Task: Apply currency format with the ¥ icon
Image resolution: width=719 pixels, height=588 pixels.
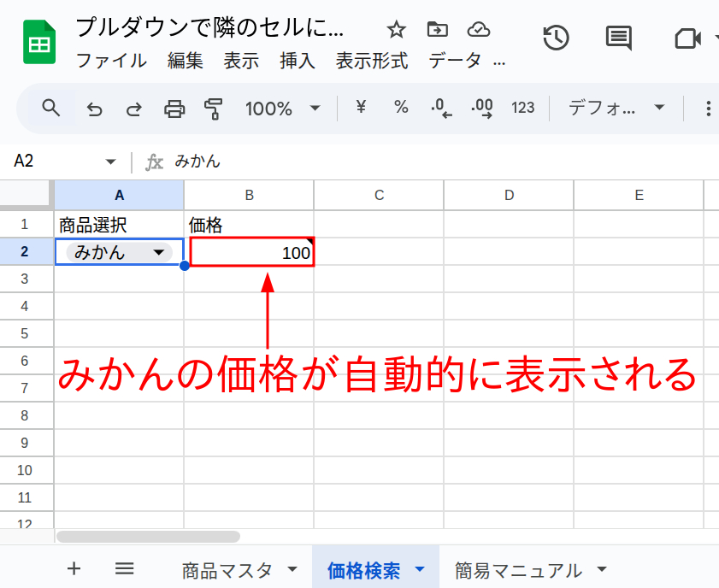Action: (360, 108)
